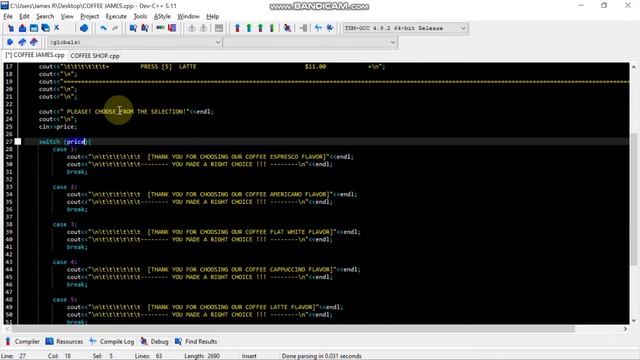Click 'case 5:' on line 48
The image size is (640, 360).
pyautogui.click(x=64, y=299)
